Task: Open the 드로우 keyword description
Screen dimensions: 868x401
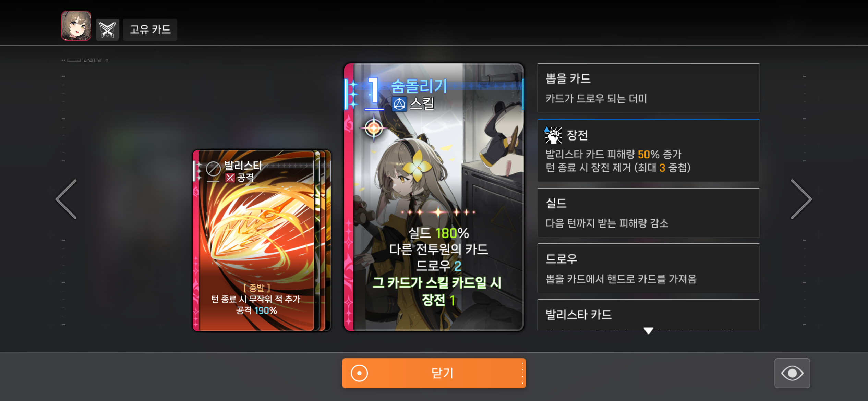Action: [648, 268]
